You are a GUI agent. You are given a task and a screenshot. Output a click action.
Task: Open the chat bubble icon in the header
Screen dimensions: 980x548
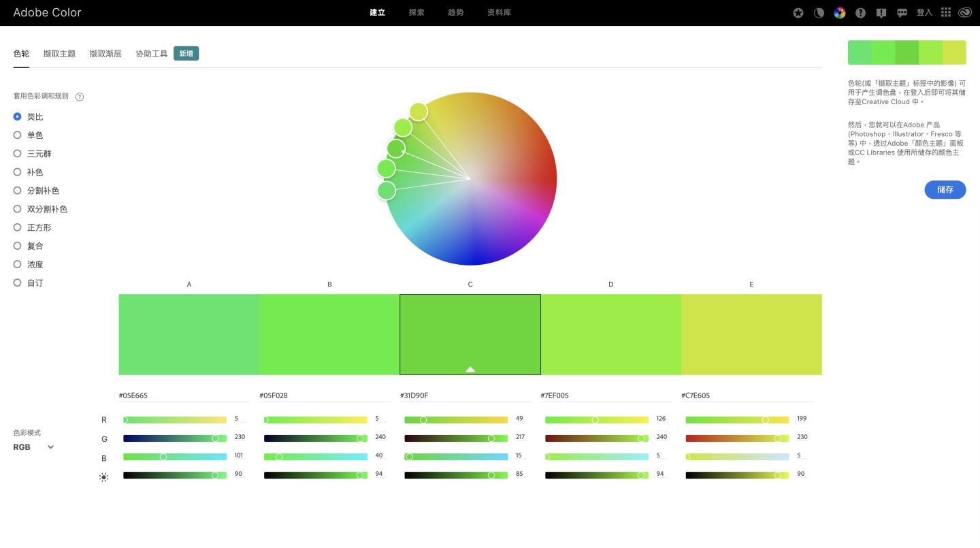click(902, 12)
